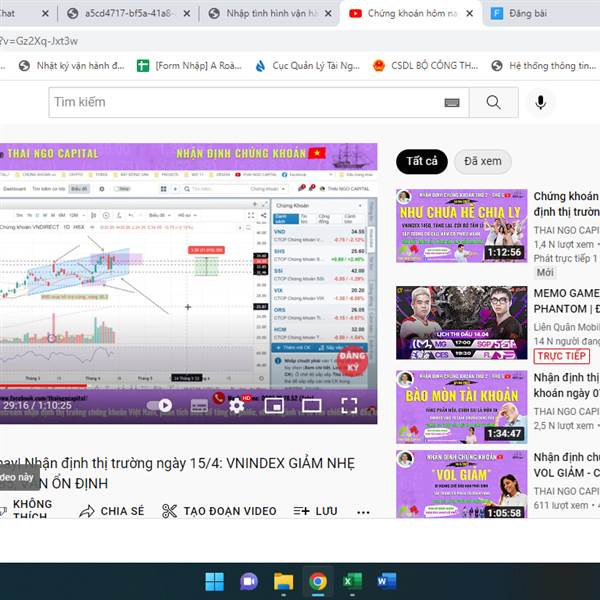Close the Chứng khoán hôm nay tab

click(470, 13)
